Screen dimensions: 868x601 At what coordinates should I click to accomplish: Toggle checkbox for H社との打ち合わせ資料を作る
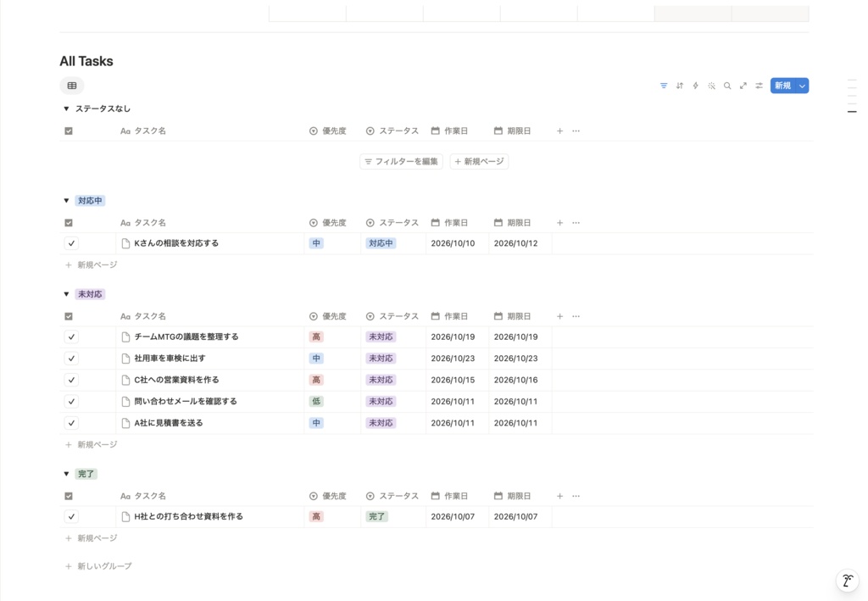click(71, 516)
